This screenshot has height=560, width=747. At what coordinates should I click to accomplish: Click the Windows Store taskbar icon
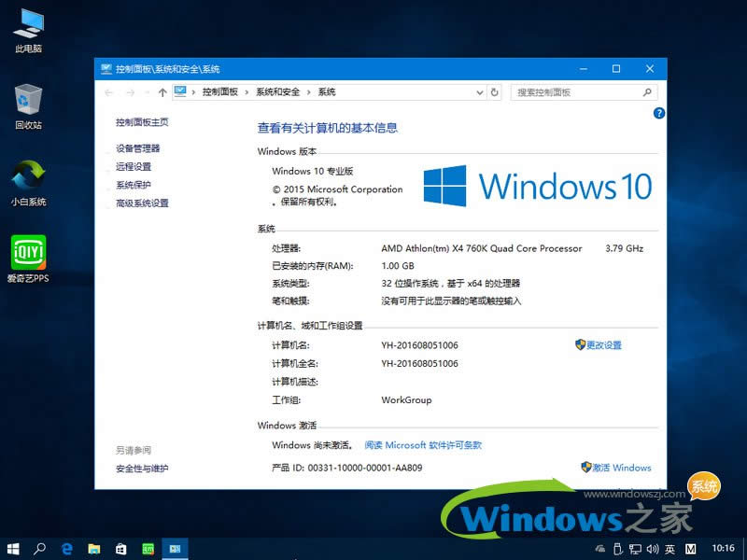119,549
